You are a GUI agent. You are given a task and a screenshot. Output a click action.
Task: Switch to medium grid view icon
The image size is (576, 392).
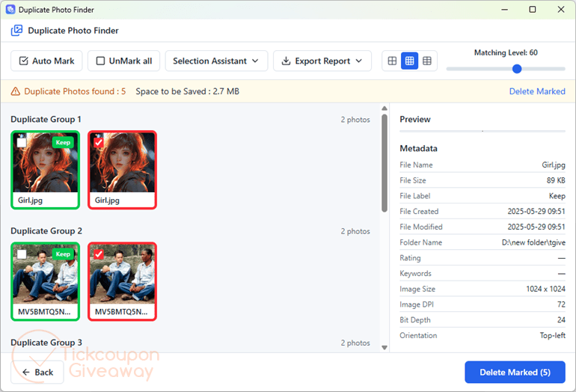[409, 61]
